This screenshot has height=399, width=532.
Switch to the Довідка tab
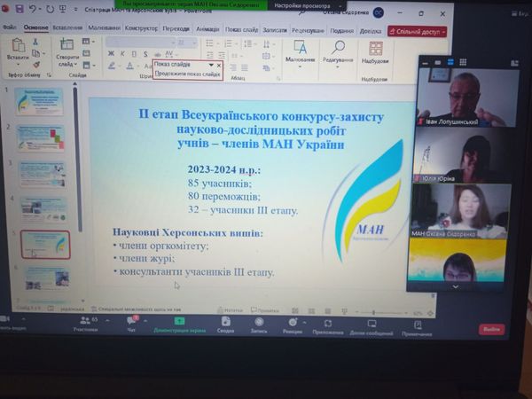[x=371, y=31]
